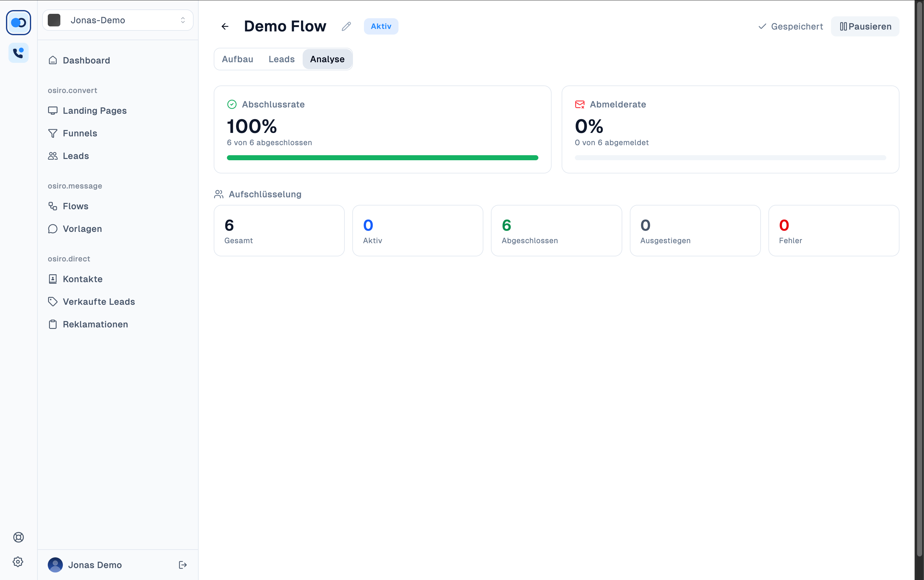Click the 0% Abmelderate value
The image size is (924, 580).
(589, 126)
